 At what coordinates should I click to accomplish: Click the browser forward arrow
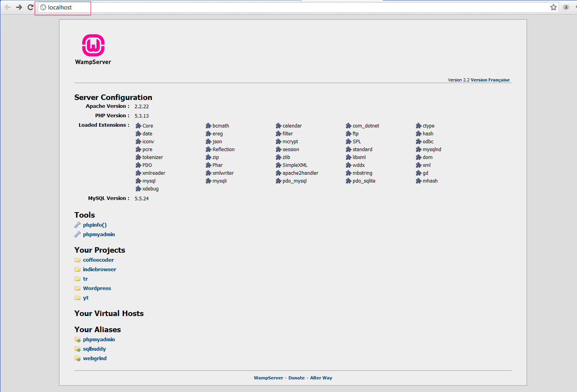point(19,7)
